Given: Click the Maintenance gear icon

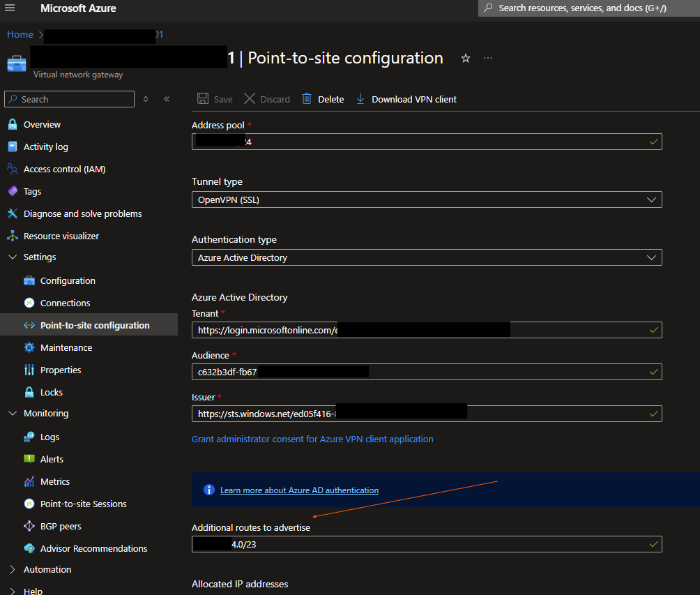Looking at the screenshot, I should click(29, 347).
